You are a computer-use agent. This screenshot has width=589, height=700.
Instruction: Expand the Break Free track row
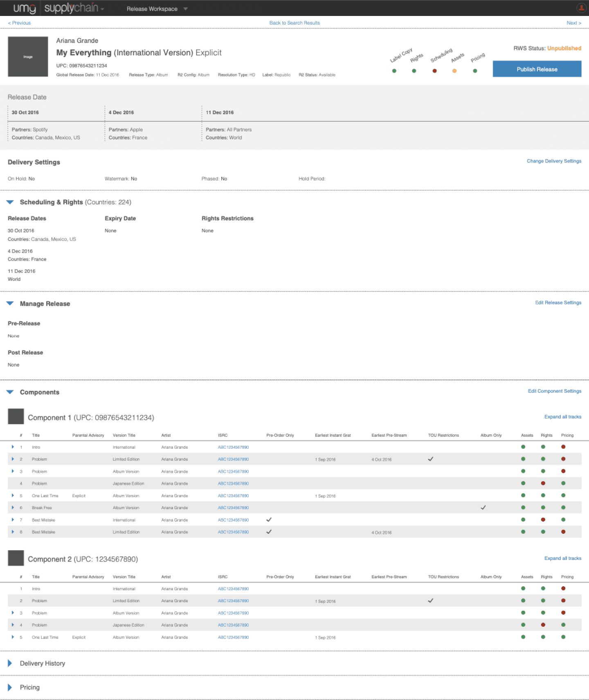tap(13, 508)
